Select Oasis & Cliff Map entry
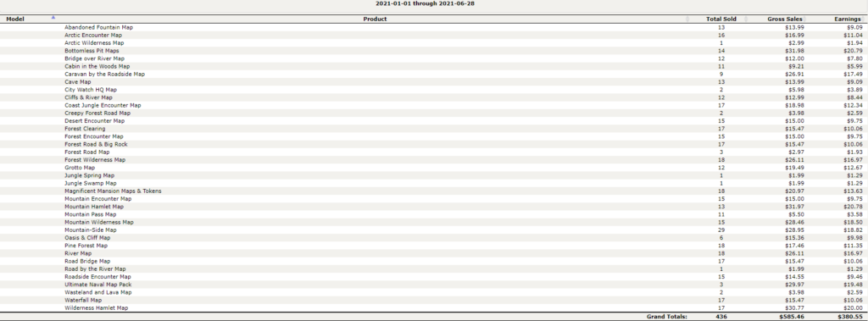The image size is (868, 321). click(87, 237)
